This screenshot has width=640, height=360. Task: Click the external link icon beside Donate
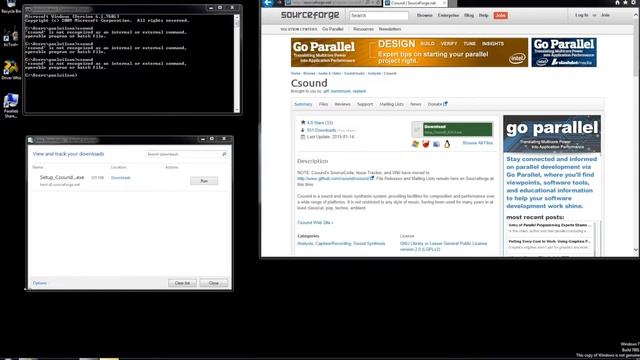[x=445, y=104]
